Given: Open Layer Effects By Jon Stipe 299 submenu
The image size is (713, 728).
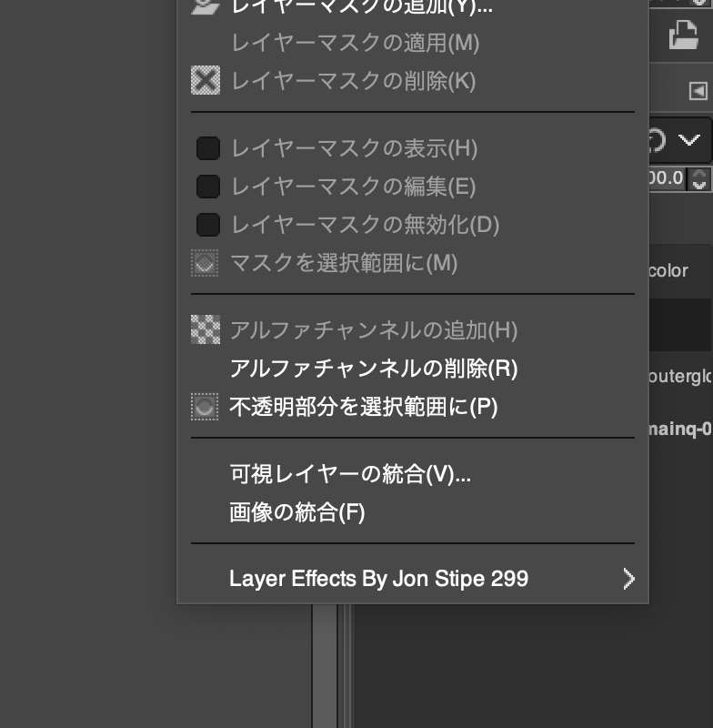Looking at the screenshot, I should [412, 579].
